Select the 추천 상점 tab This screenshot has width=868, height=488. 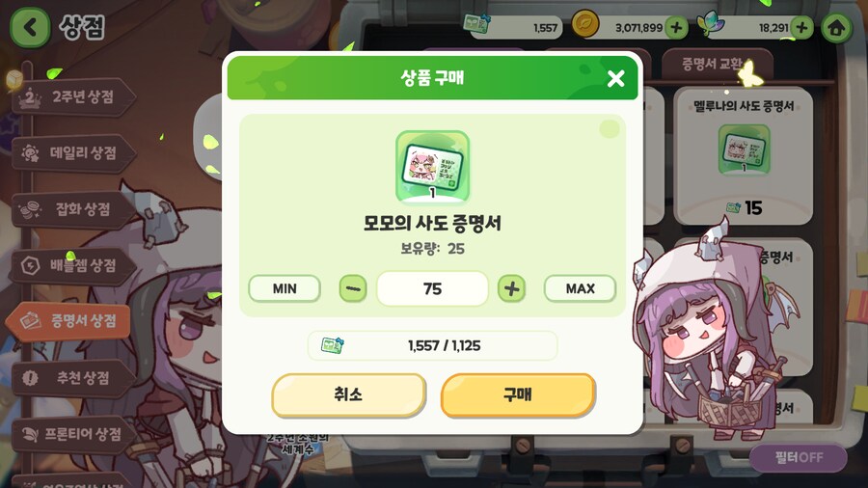[x=74, y=378]
